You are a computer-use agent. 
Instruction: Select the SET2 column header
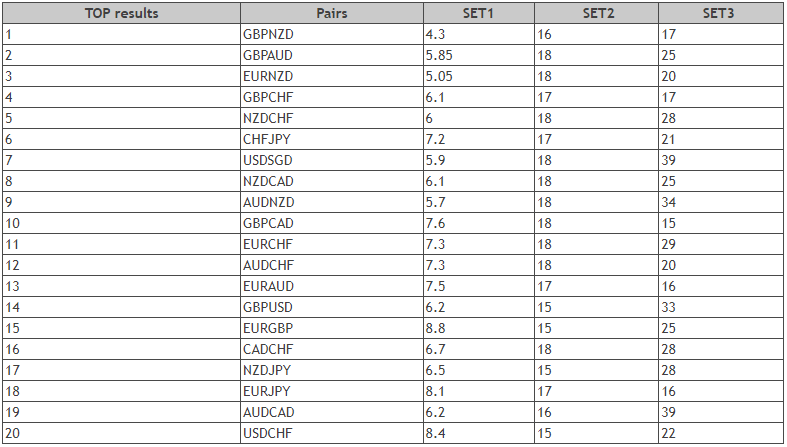click(596, 14)
